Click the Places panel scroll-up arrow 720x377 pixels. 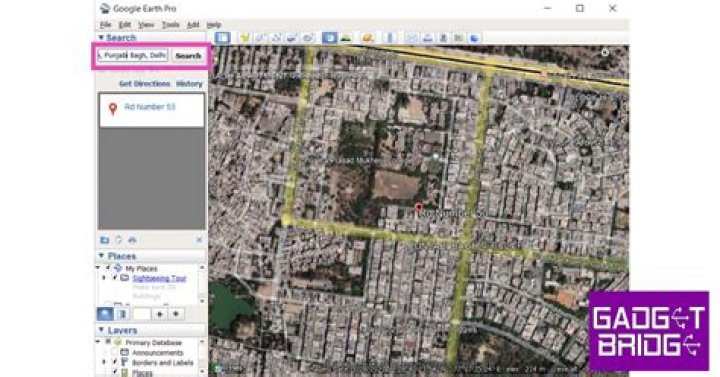point(202,267)
